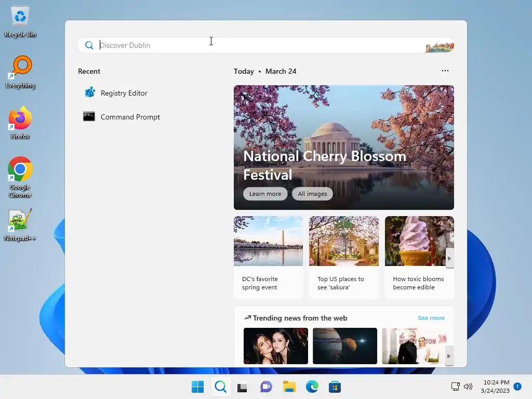Viewport: 532px width, 399px height.
Task: Click the All images button
Action: pyautogui.click(x=312, y=194)
